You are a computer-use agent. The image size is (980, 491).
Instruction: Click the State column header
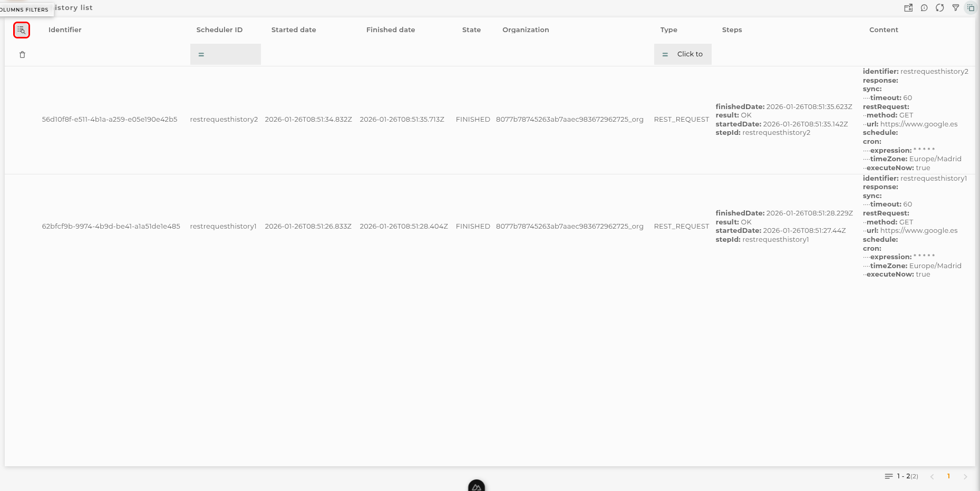(471, 30)
